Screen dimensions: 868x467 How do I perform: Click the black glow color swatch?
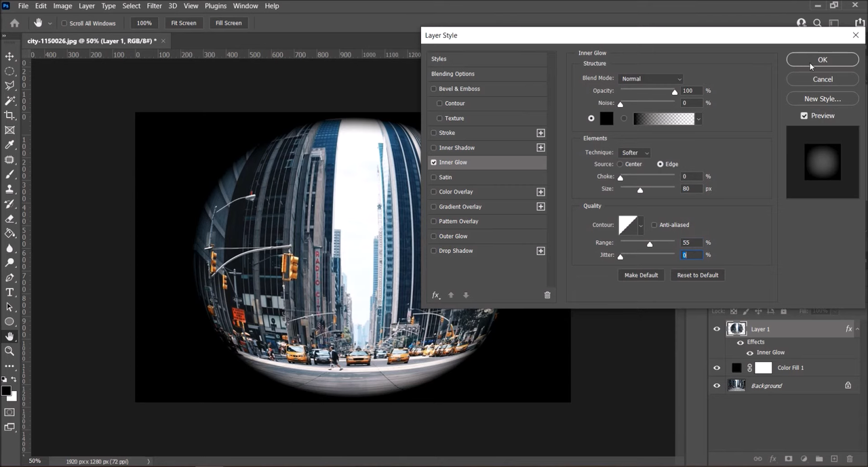tap(606, 119)
